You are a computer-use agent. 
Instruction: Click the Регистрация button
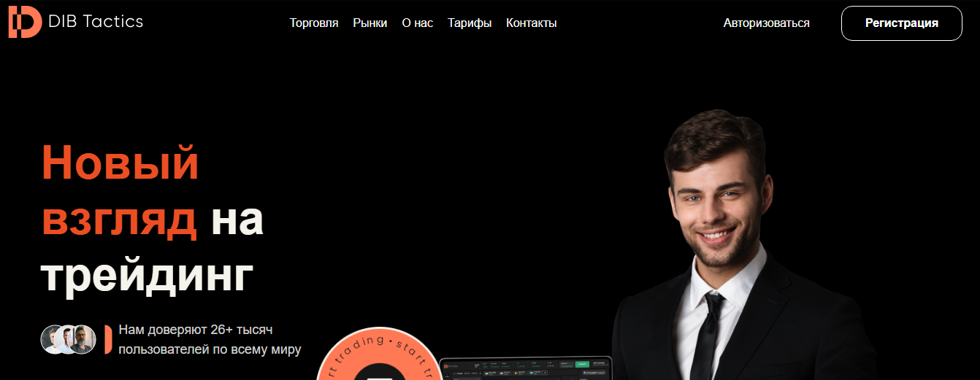point(902,23)
